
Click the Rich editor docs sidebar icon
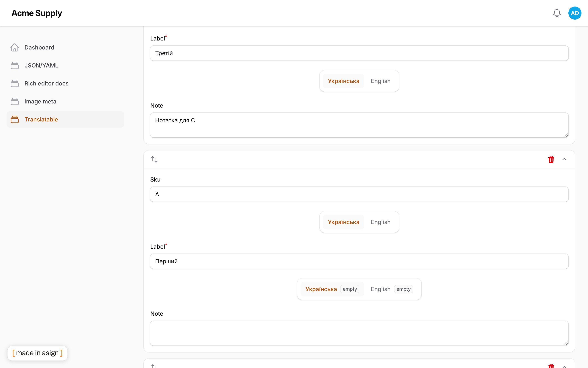point(14,83)
